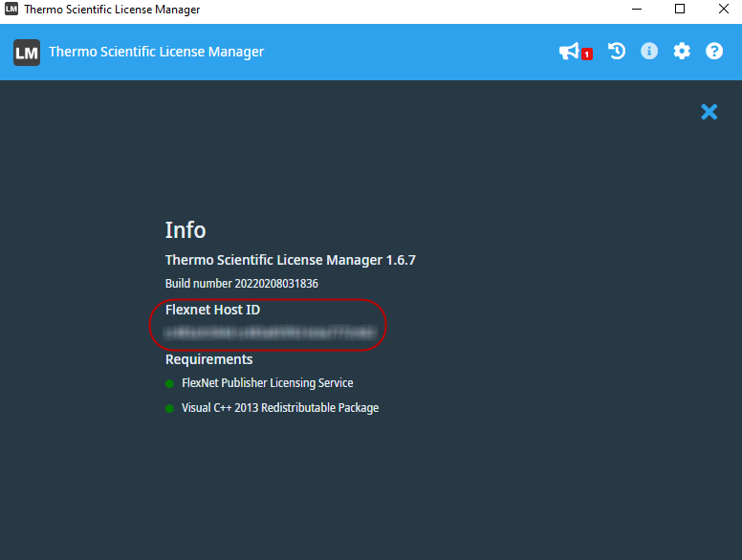
Task: Click the info circle icon
Action: (649, 52)
